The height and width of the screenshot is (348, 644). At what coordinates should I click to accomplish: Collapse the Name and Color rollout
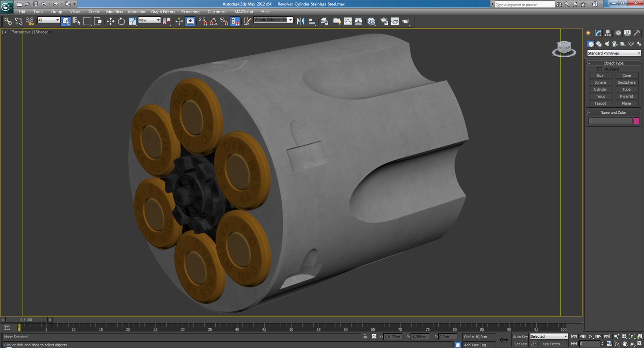[613, 113]
